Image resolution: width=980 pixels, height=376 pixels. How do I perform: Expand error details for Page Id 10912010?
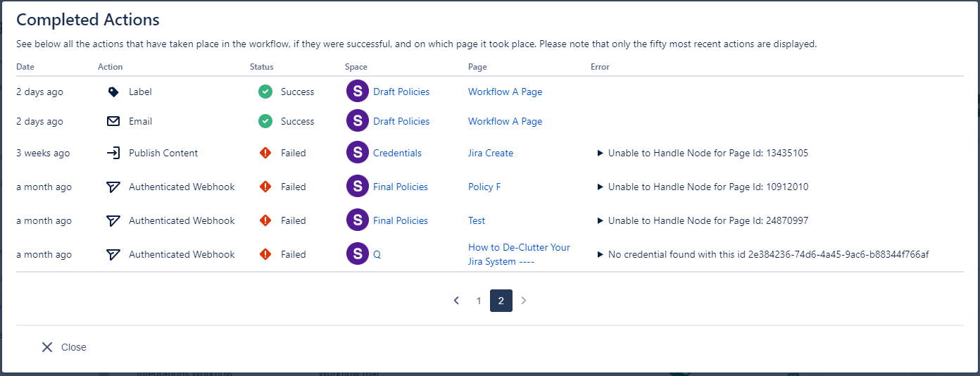[x=601, y=187]
